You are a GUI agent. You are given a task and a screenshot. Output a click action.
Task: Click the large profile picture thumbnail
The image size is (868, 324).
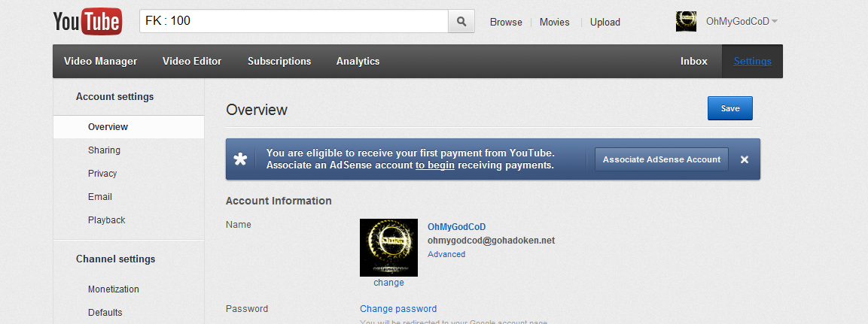pyautogui.click(x=388, y=247)
